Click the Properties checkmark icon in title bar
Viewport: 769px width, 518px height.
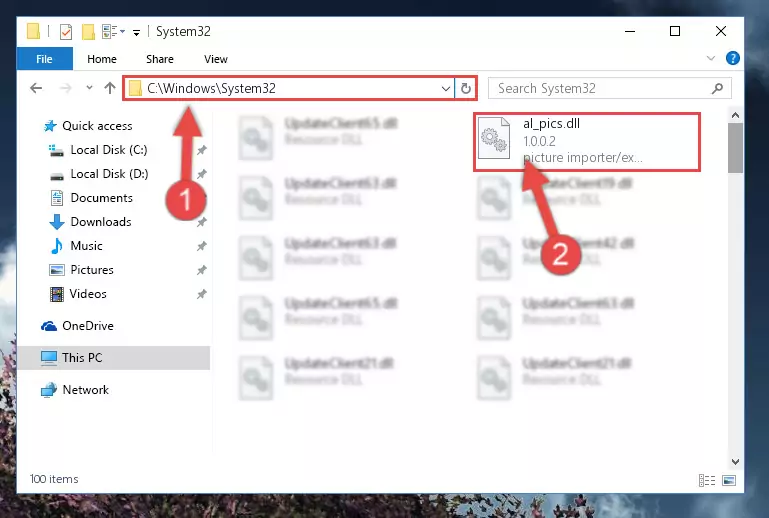tap(66, 32)
